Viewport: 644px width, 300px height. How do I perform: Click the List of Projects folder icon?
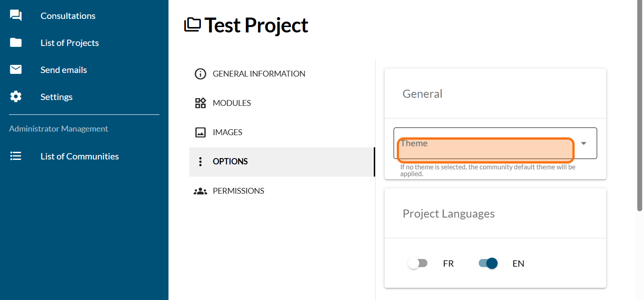[x=16, y=43]
